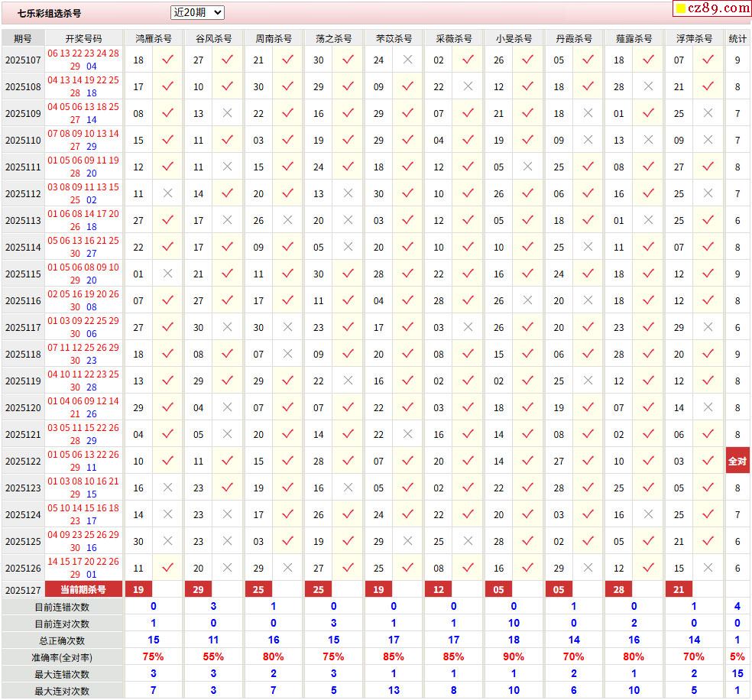Image resolution: width=752 pixels, height=700 pixels.
Task: Click the red checkmark for 浮萍杀号 in row 2025122
Action: (708, 462)
